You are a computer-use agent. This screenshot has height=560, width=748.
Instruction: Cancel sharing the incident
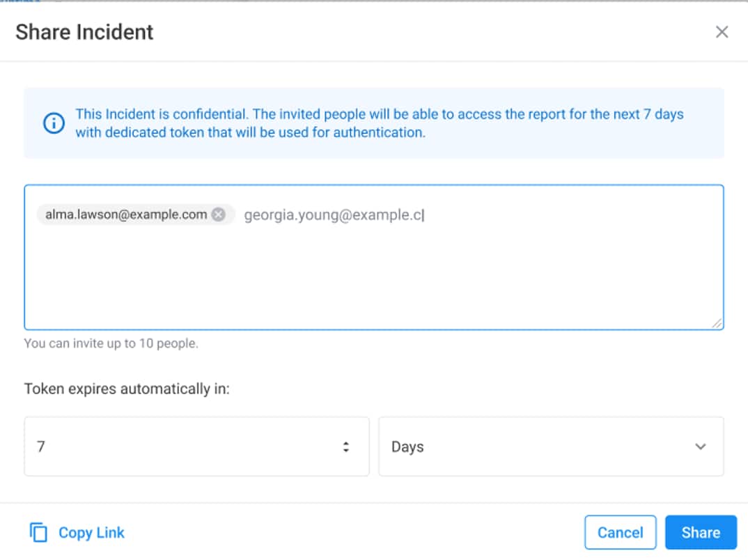620,533
